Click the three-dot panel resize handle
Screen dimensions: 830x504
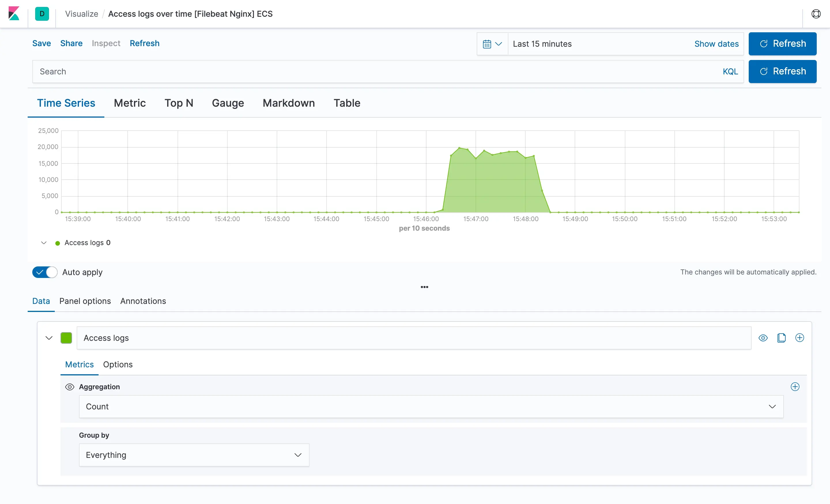coord(424,287)
